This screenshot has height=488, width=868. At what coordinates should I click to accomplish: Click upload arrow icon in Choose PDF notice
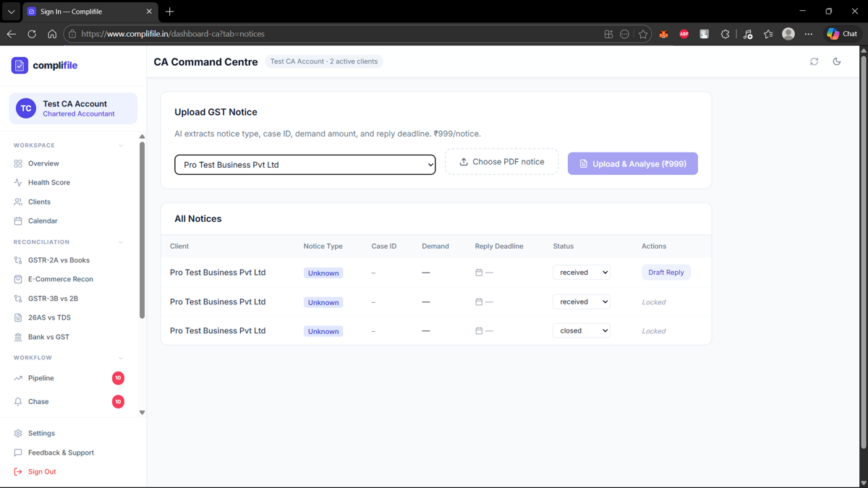click(x=464, y=162)
